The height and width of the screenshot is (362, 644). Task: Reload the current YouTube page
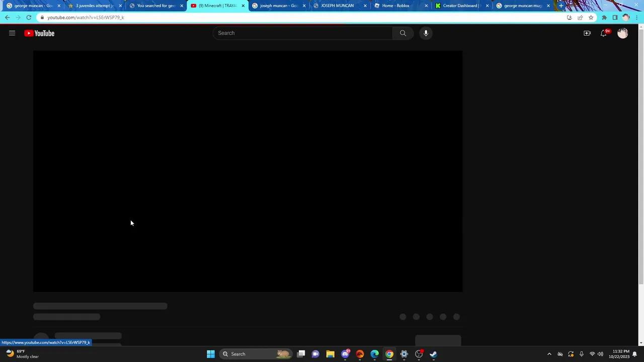coord(29,17)
